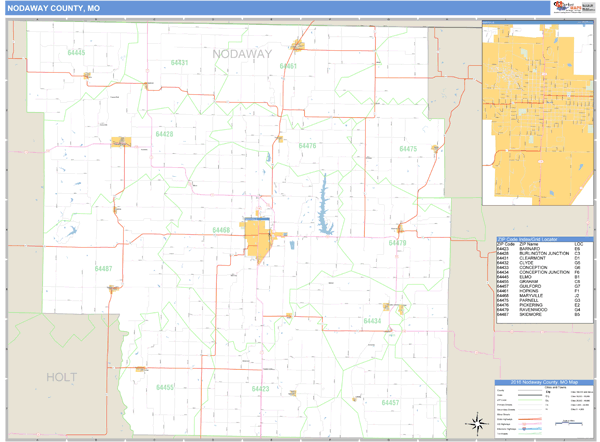
Task: Select ZIP code label 64475
Action: 408,149
